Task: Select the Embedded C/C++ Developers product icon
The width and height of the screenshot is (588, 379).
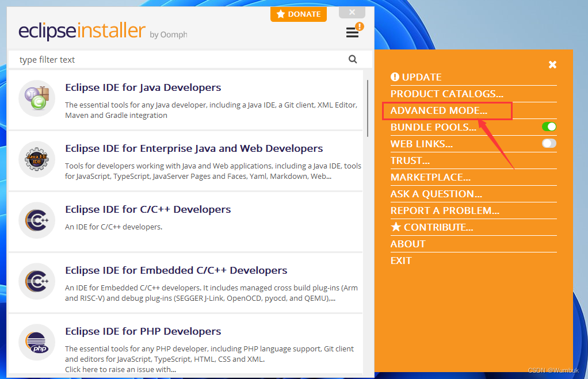Action: pyautogui.click(x=37, y=281)
